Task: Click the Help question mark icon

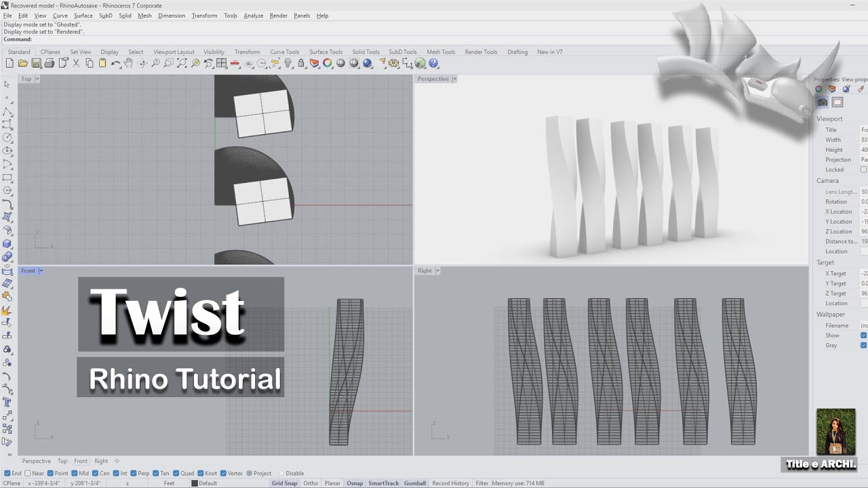Action: pyautogui.click(x=433, y=63)
